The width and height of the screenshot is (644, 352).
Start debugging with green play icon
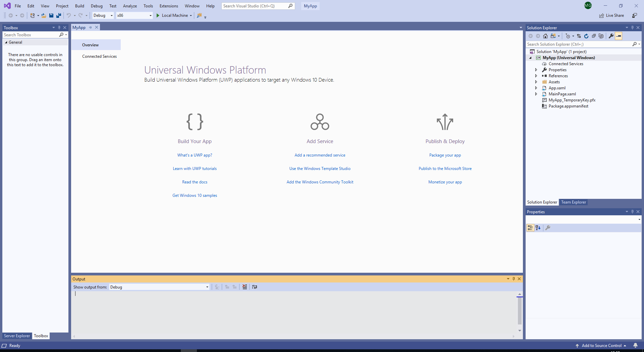click(158, 15)
